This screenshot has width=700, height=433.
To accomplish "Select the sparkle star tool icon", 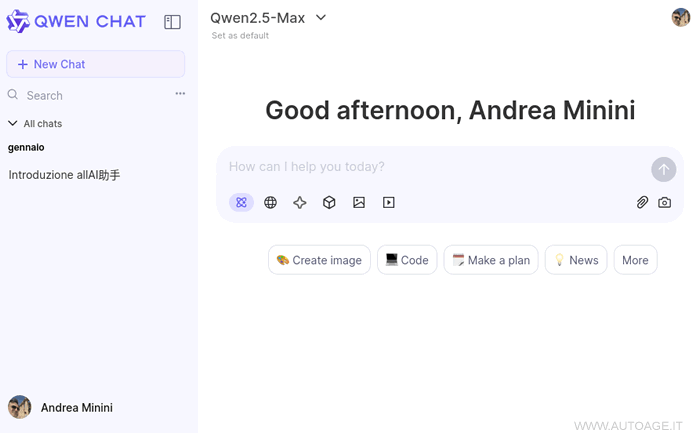I will coord(300,203).
